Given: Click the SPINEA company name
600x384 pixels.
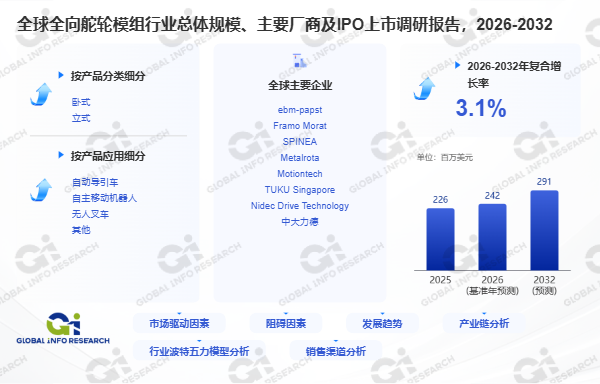Looking at the screenshot, I should point(300,142).
